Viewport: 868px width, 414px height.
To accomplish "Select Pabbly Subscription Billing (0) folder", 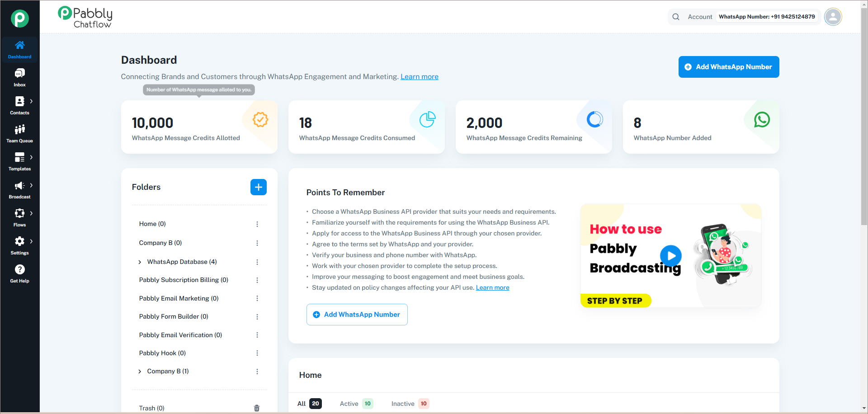I will click(184, 280).
